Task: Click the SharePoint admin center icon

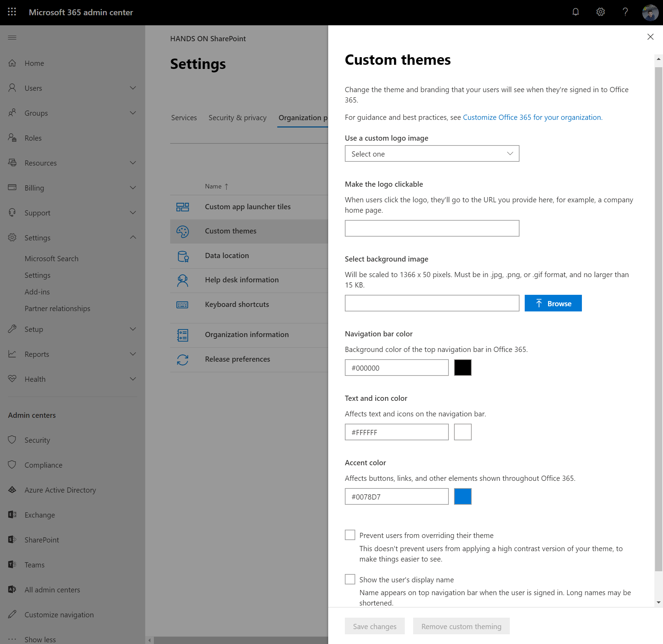Action: (12, 539)
